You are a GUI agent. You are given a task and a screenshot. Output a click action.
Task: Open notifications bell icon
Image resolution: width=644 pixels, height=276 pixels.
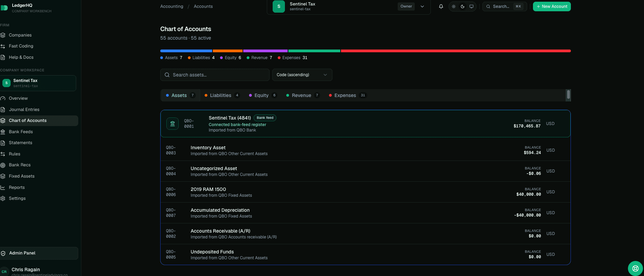pyautogui.click(x=441, y=6)
